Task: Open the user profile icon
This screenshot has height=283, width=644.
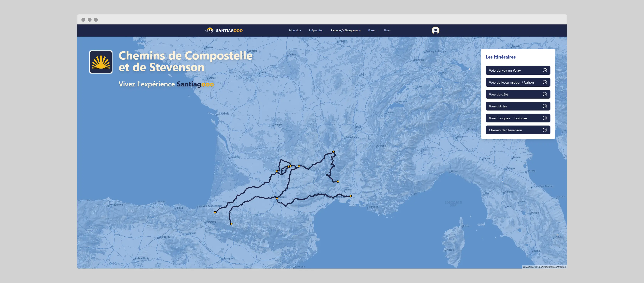Action: [435, 30]
